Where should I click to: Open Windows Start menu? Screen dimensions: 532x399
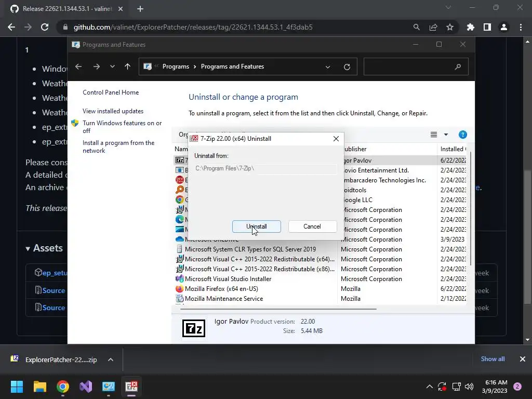click(x=17, y=387)
